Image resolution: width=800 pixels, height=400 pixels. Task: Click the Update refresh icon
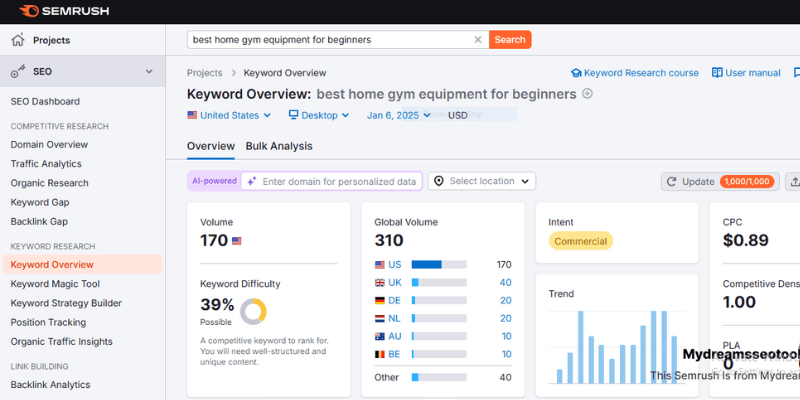pyautogui.click(x=671, y=182)
